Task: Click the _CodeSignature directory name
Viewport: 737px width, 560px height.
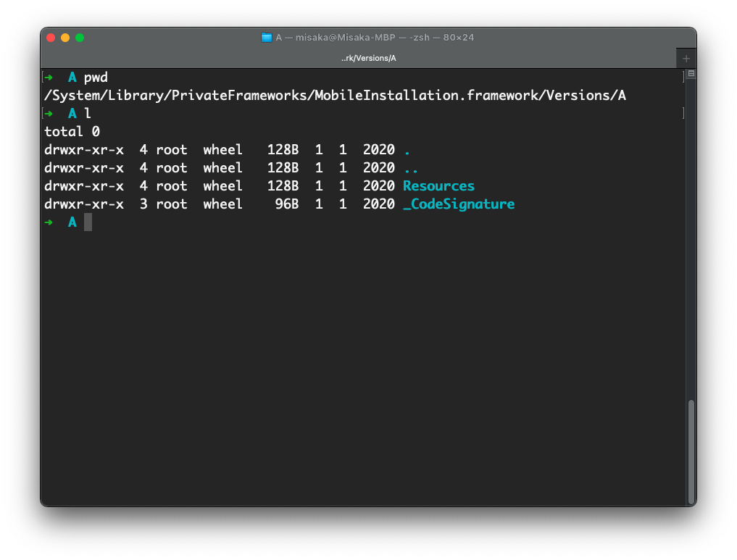Action: pos(459,204)
